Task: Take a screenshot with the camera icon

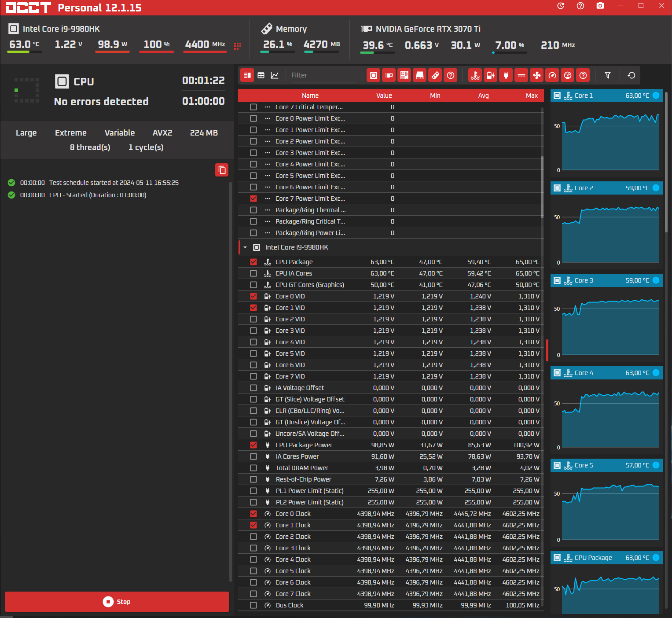Action: coord(600,6)
